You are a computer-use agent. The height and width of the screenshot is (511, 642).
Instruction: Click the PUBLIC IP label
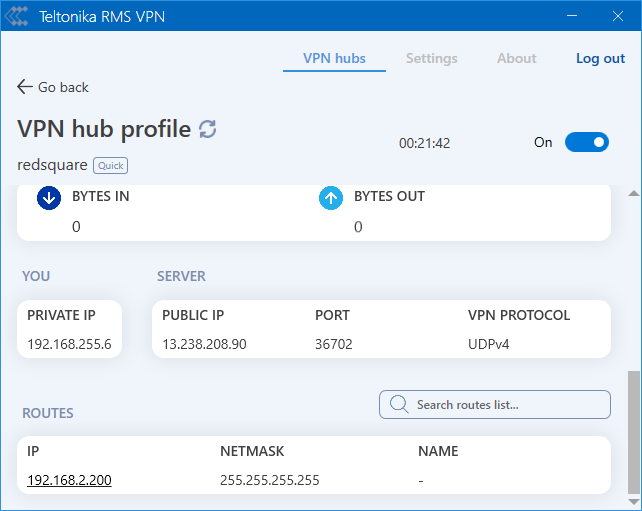click(x=193, y=315)
